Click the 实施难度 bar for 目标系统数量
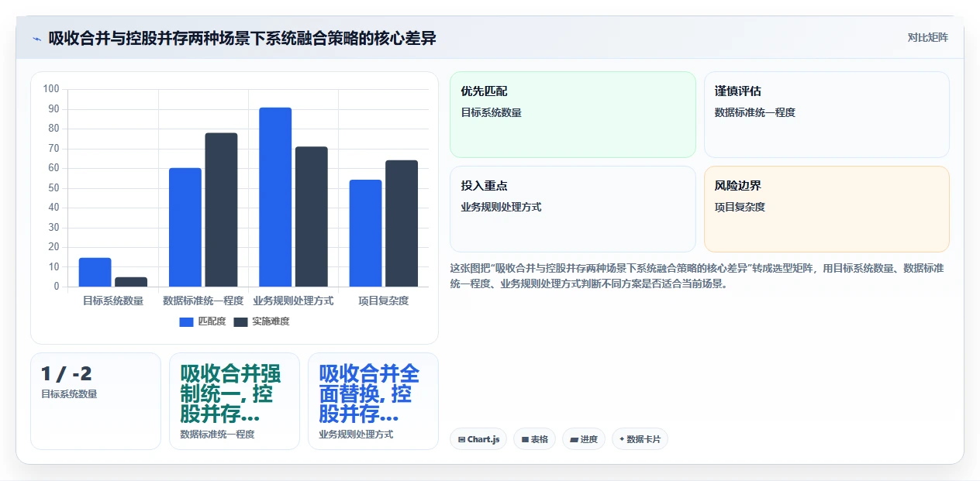 pos(131,282)
